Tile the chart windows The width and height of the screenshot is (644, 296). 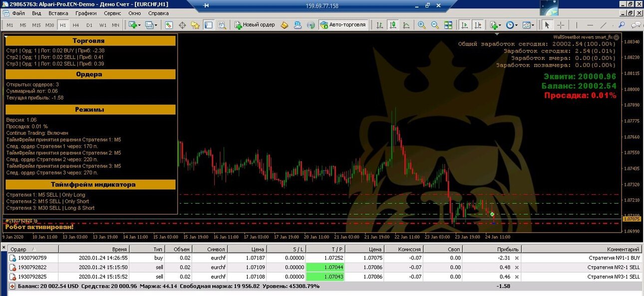pos(448,25)
